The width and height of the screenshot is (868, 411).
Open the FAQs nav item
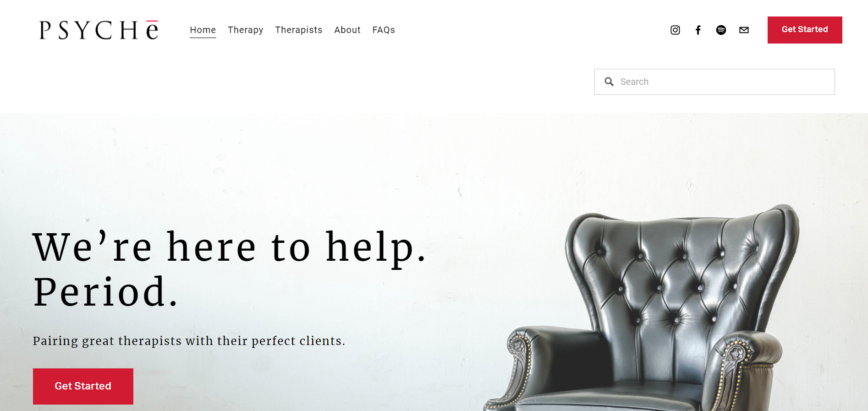384,30
